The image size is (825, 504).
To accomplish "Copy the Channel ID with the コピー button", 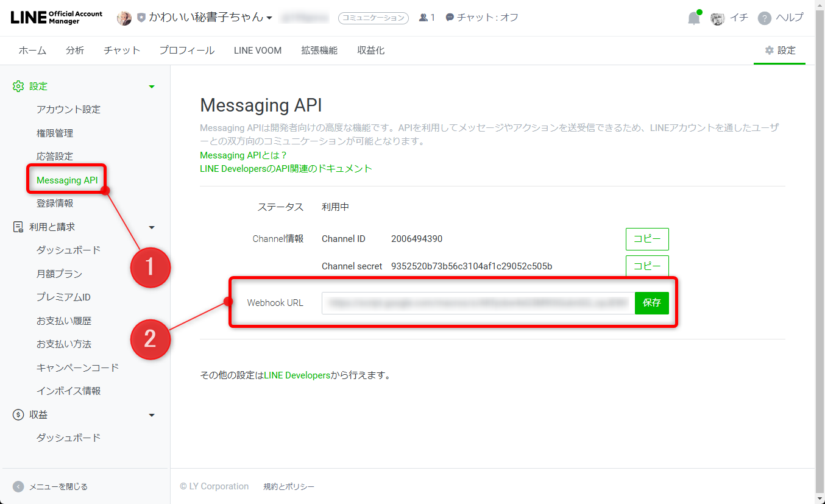I will click(647, 239).
